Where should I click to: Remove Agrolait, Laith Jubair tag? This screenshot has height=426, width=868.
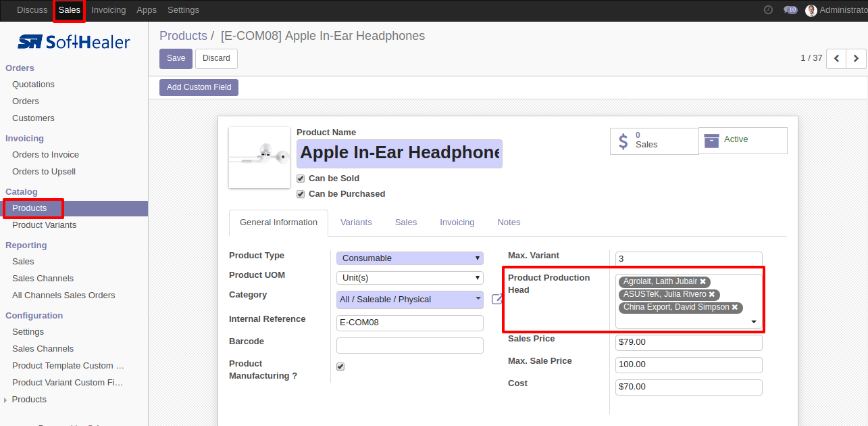703,281
